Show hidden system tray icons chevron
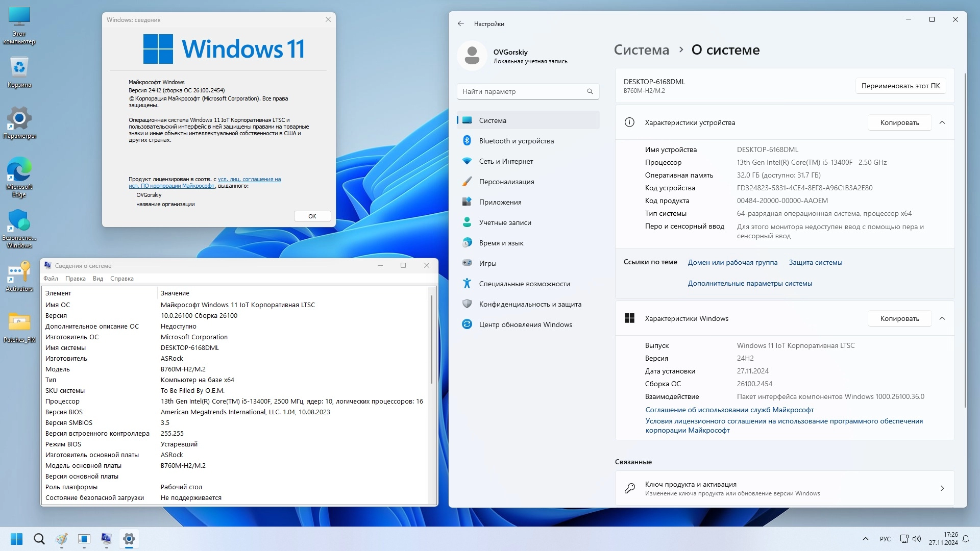The height and width of the screenshot is (551, 980). tap(865, 539)
